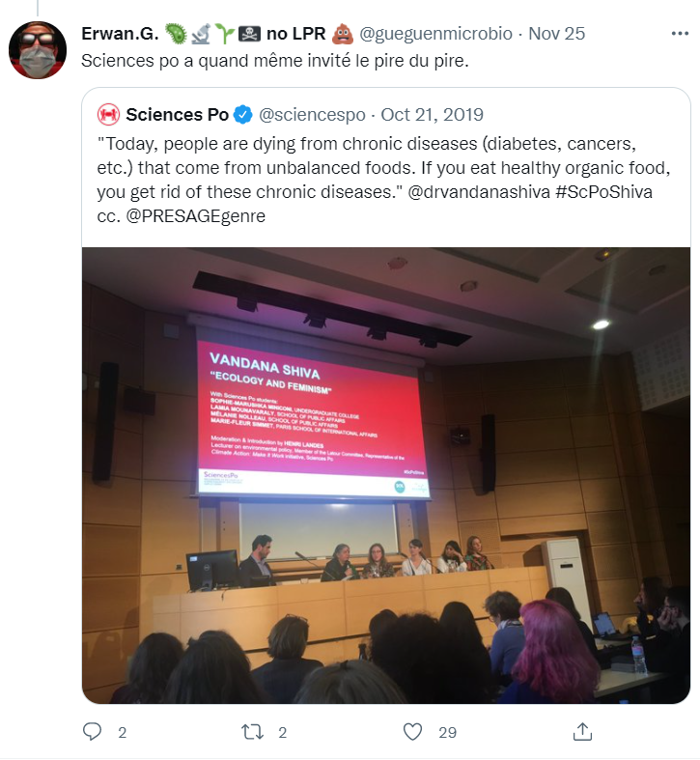Image resolution: width=700 pixels, height=760 pixels.
Task: Retweet using the retweet arrows icon
Action: [x=253, y=732]
